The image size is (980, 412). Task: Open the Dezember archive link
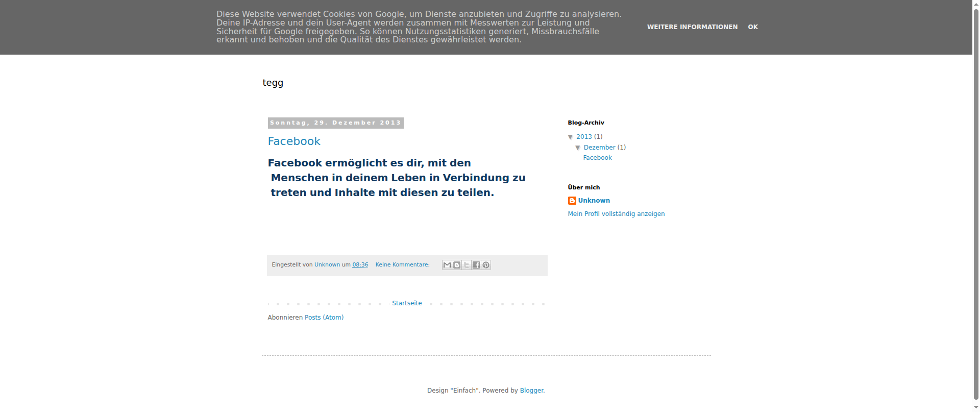tap(599, 148)
